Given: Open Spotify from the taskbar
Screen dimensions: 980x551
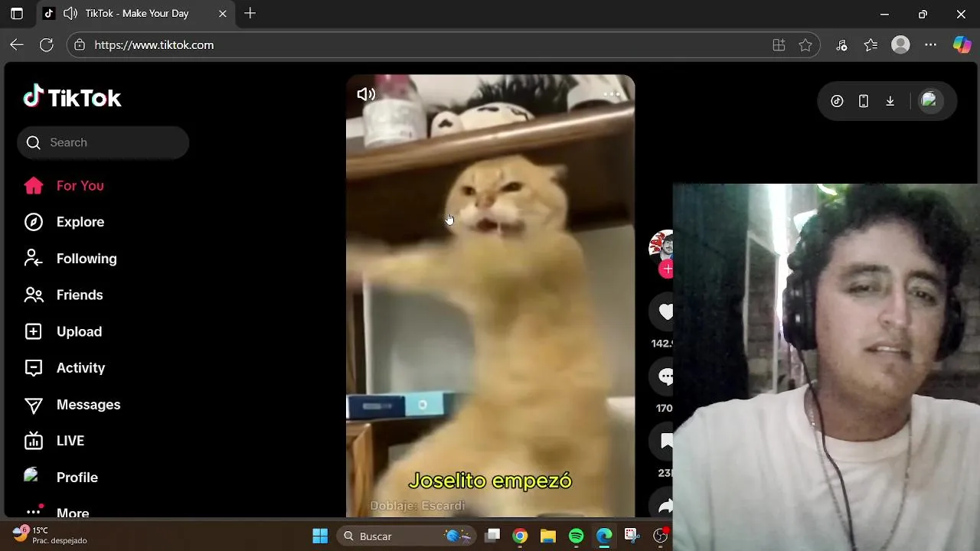Looking at the screenshot, I should [577, 536].
